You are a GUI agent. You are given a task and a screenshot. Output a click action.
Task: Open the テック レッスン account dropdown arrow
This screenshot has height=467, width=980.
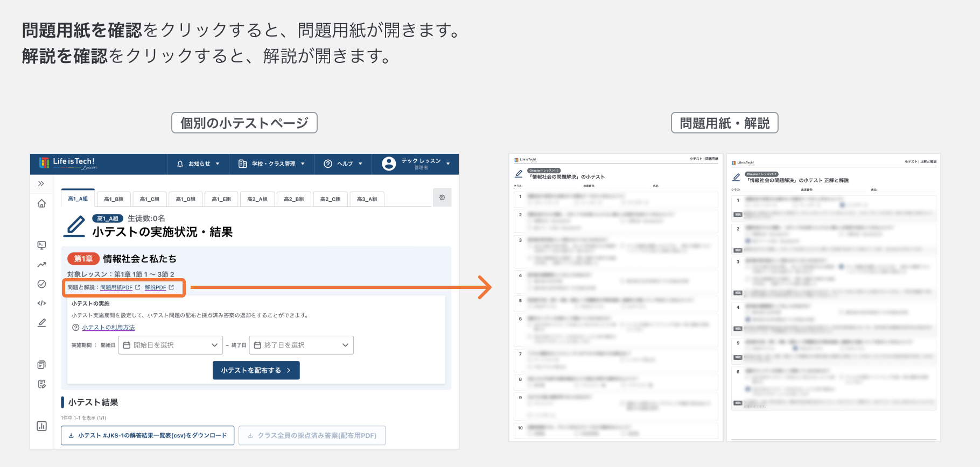tap(448, 164)
